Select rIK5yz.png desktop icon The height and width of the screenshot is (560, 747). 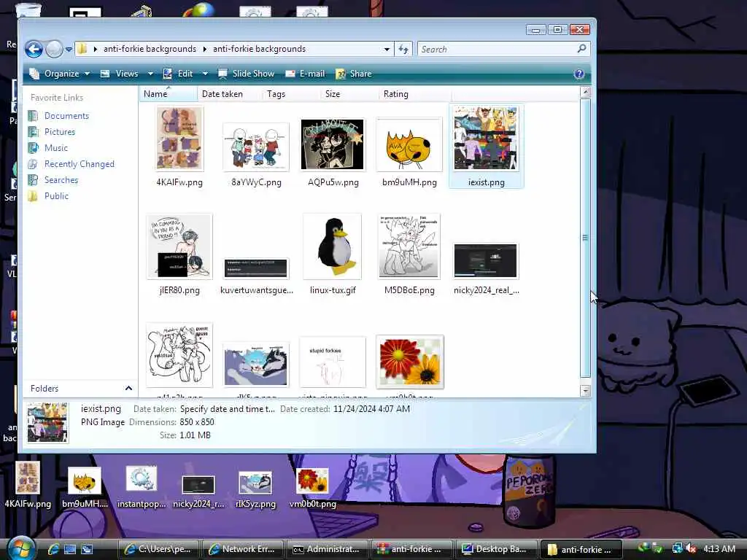(256, 490)
